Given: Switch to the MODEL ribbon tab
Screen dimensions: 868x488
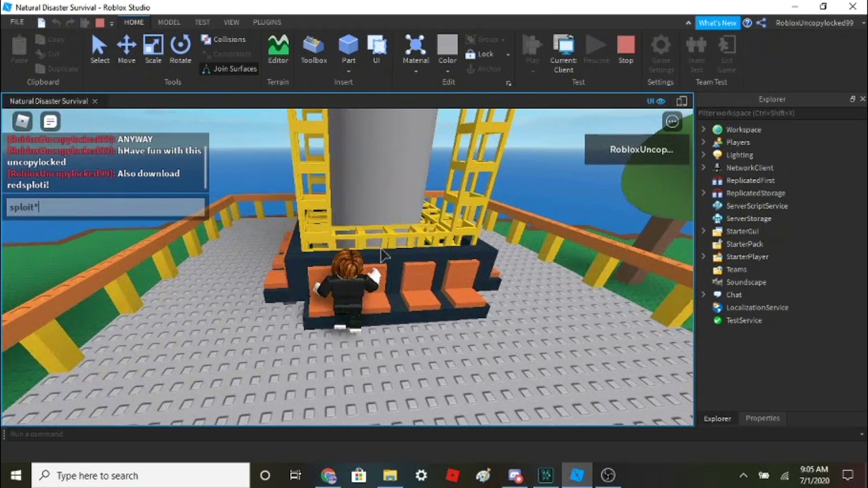Looking at the screenshot, I should [169, 22].
